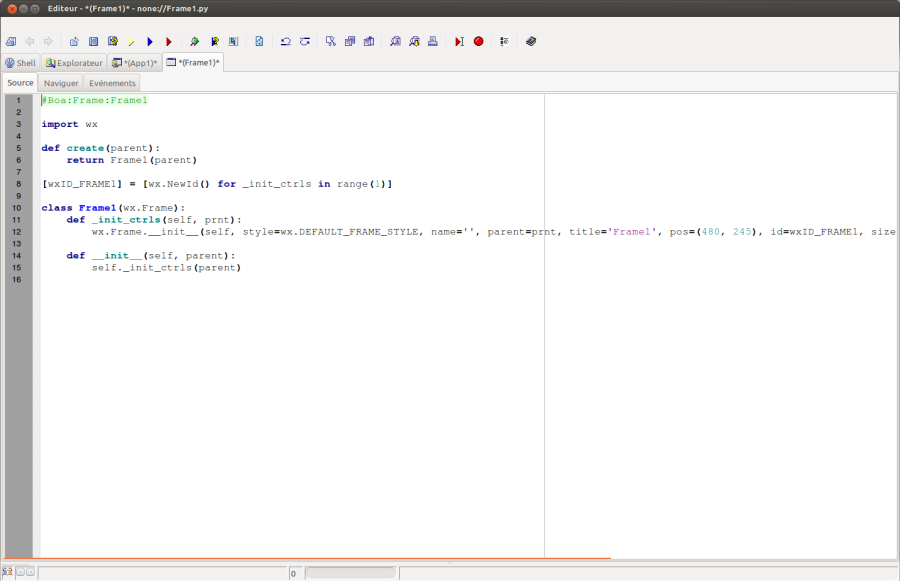The width and height of the screenshot is (900, 581).
Task: Click the red Debug application arrow icon
Action: click(x=169, y=42)
